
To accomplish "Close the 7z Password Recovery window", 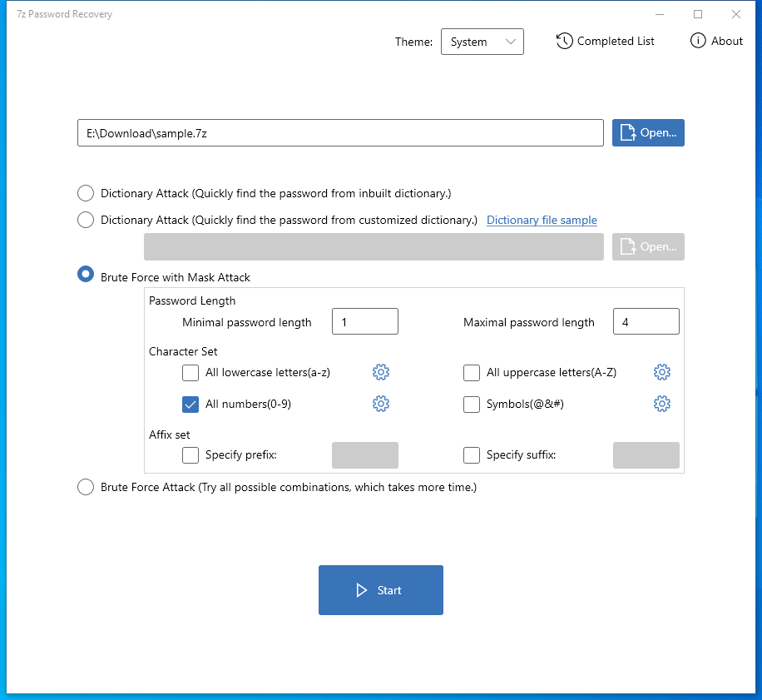I will tap(735, 15).
